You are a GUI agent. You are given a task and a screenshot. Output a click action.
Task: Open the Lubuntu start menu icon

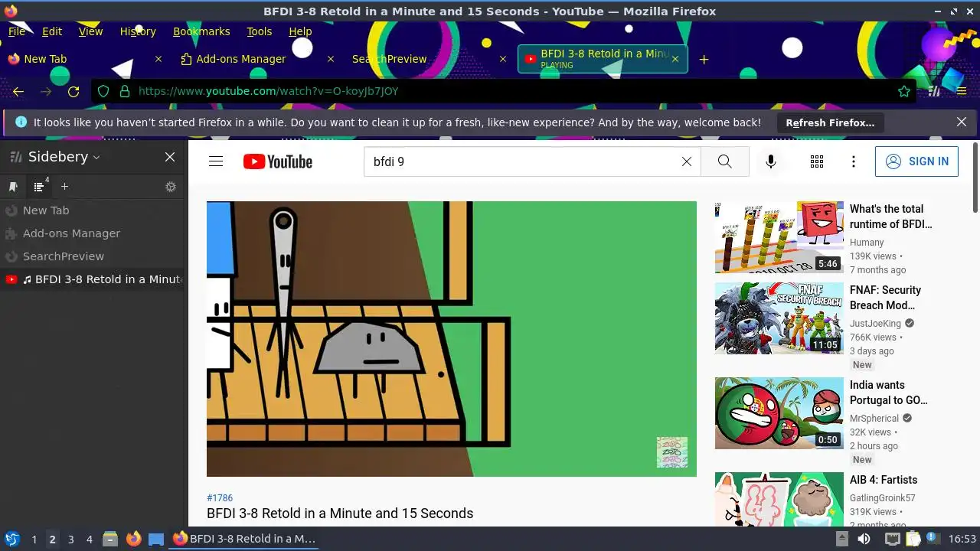tap(11, 539)
